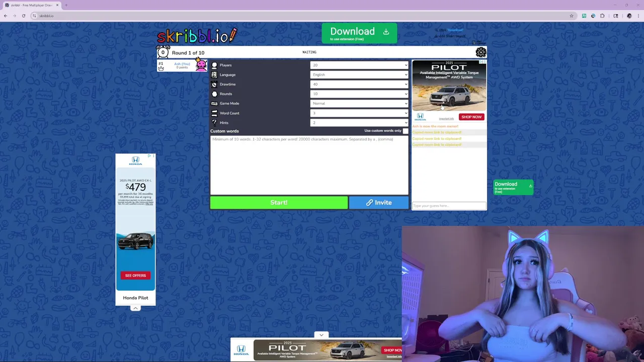Viewport: 644px width, 362px height.
Task: Open the Players dropdown showing 20
Action: click(x=359, y=65)
